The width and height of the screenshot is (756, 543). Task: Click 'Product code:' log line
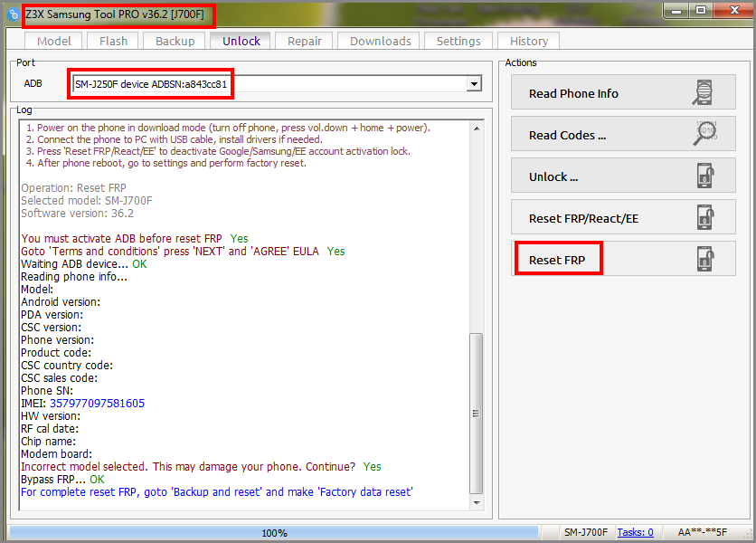point(56,352)
